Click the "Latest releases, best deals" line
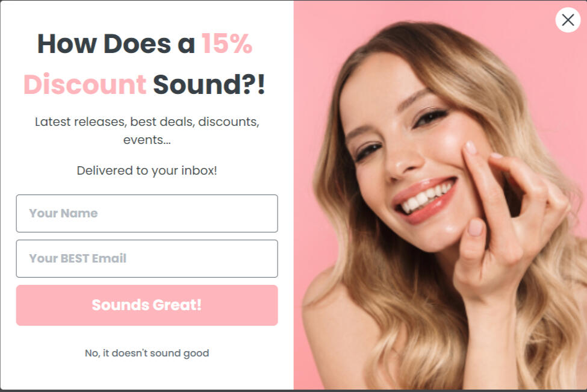Image resolution: width=587 pixels, height=392 pixels. click(147, 122)
